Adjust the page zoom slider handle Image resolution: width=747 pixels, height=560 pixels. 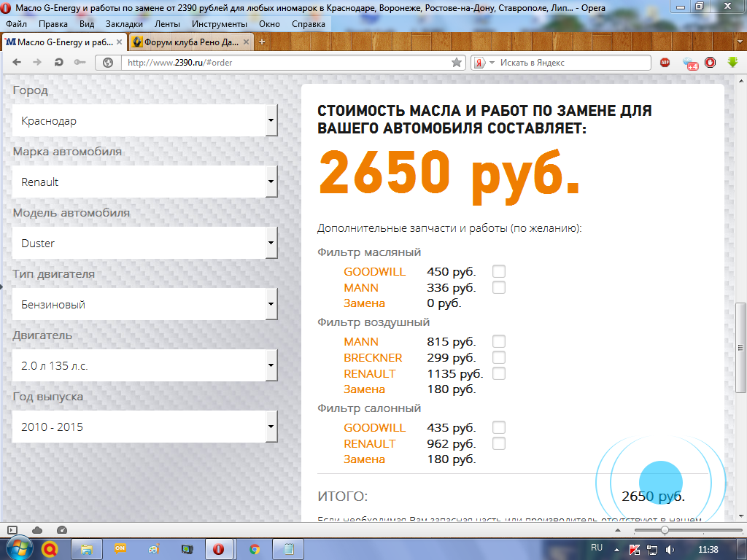(665, 530)
